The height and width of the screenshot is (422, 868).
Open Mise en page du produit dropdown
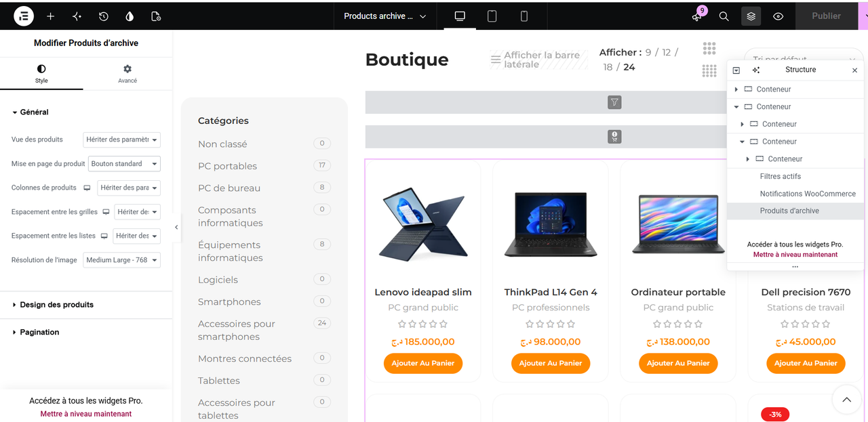(x=124, y=164)
